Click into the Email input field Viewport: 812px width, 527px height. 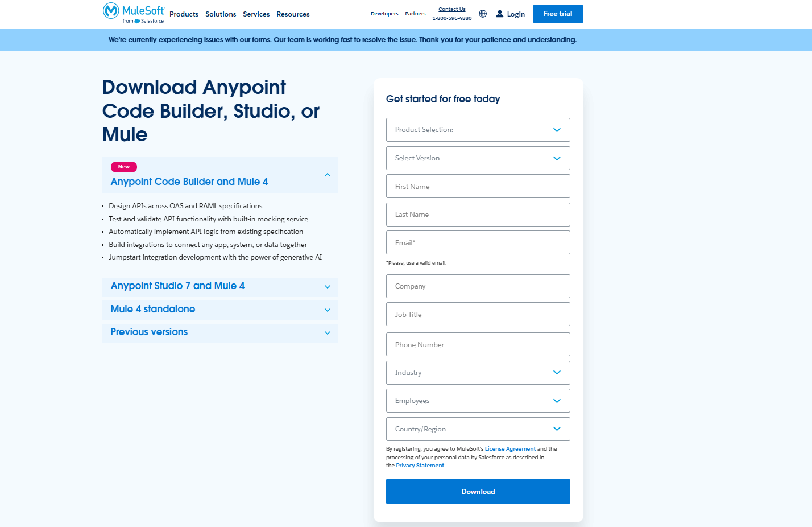(478, 243)
